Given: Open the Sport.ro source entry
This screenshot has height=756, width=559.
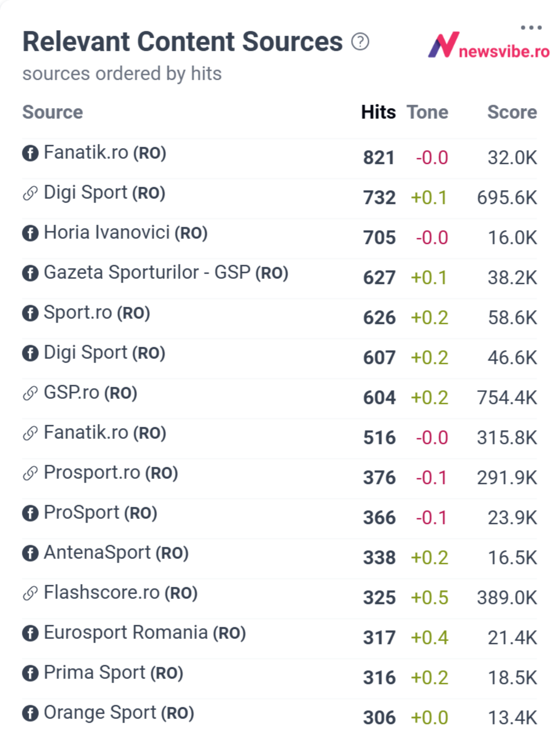Looking at the screenshot, I should (97, 312).
